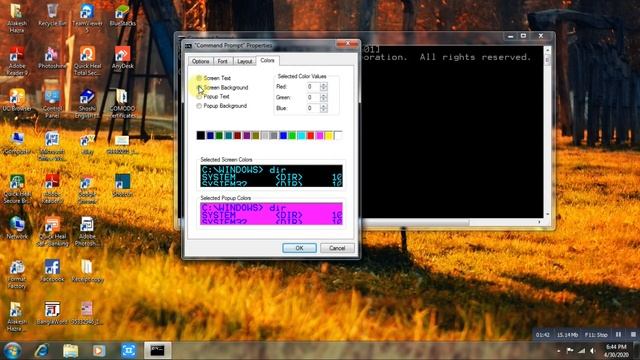Select the Format Factory desktop shortcut
This screenshot has width=640, height=360.
(17, 274)
